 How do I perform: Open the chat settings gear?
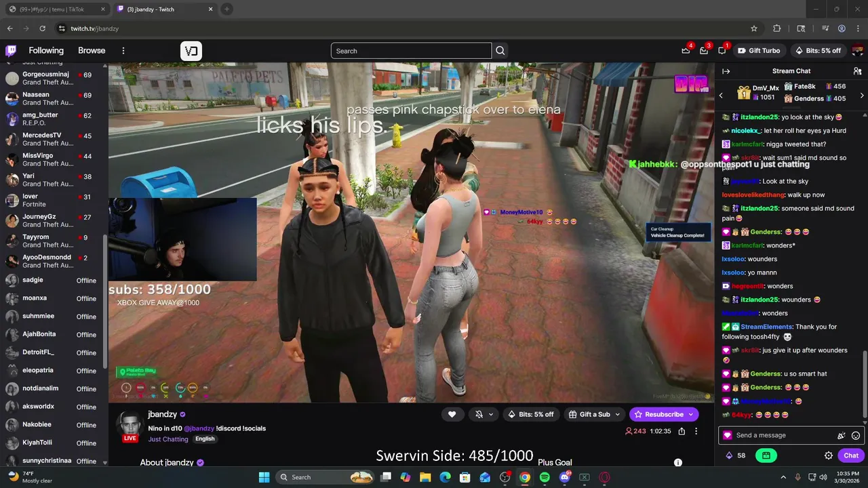pyautogui.click(x=829, y=455)
